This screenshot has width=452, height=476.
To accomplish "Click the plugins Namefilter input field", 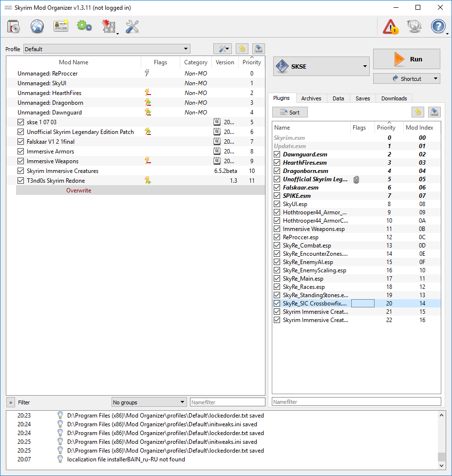I will point(356,402).
